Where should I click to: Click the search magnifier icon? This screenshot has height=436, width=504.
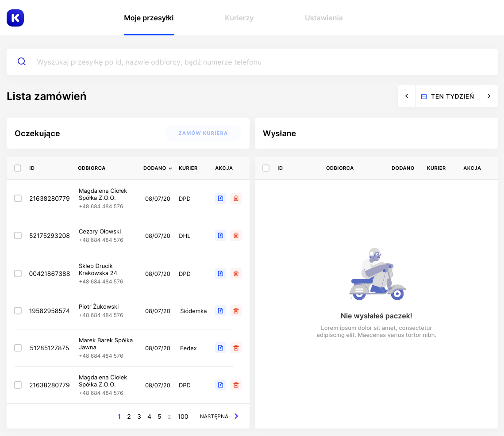(x=21, y=61)
